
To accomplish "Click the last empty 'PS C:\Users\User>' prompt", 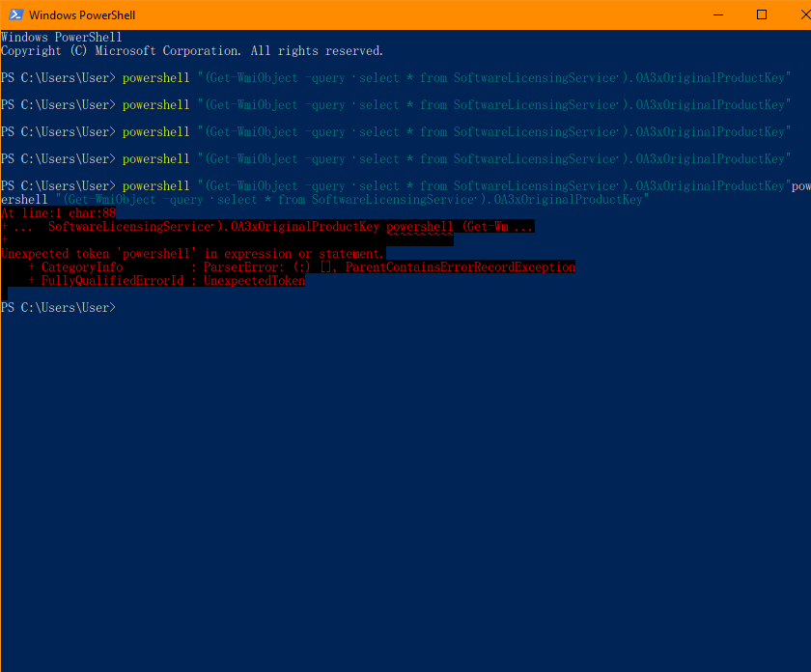I will click(59, 307).
